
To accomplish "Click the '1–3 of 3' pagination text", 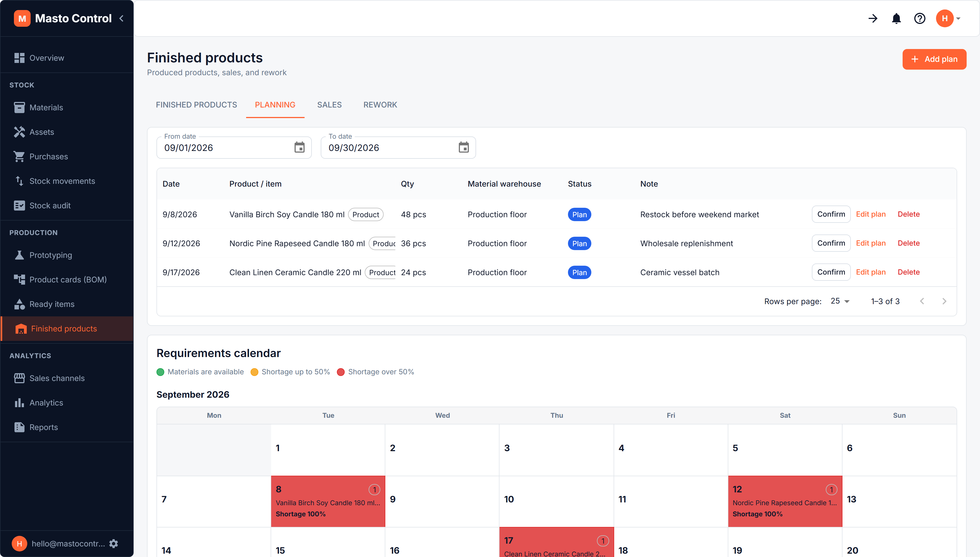I will [885, 301].
